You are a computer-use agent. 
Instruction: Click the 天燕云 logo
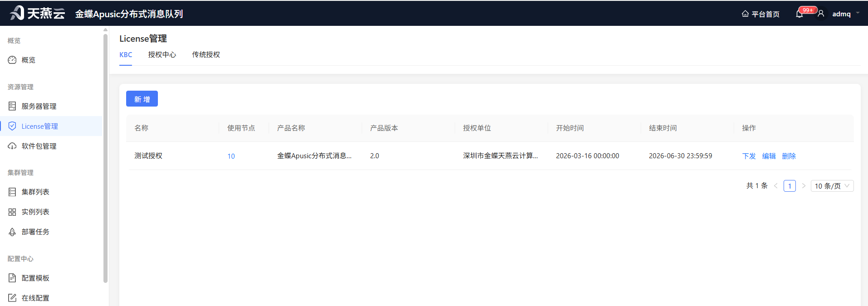tap(38, 13)
